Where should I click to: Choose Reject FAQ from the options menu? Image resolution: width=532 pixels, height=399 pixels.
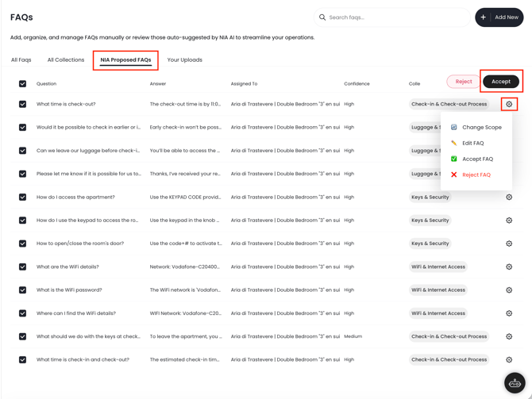[476, 175]
